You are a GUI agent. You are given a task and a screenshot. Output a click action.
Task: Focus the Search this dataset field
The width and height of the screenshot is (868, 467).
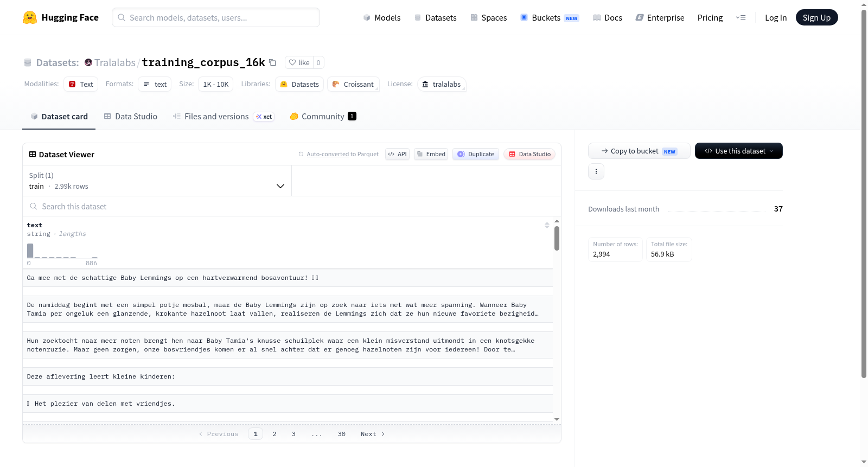[292, 206]
